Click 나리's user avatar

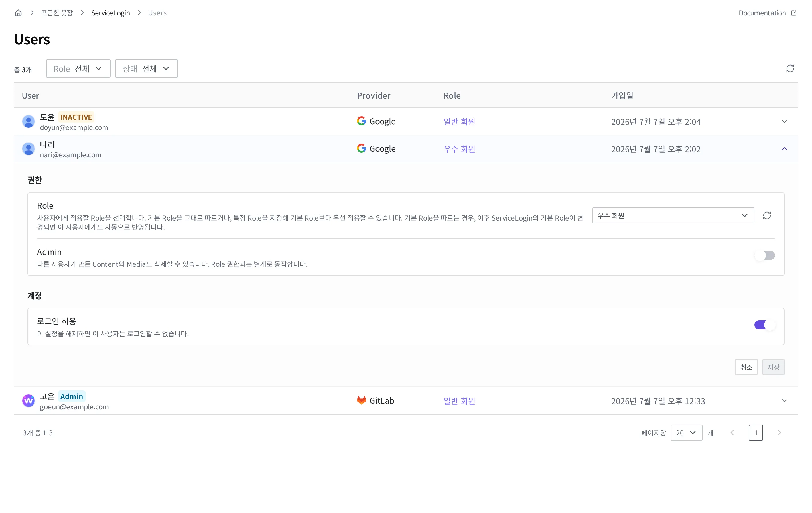pos(29,149)
